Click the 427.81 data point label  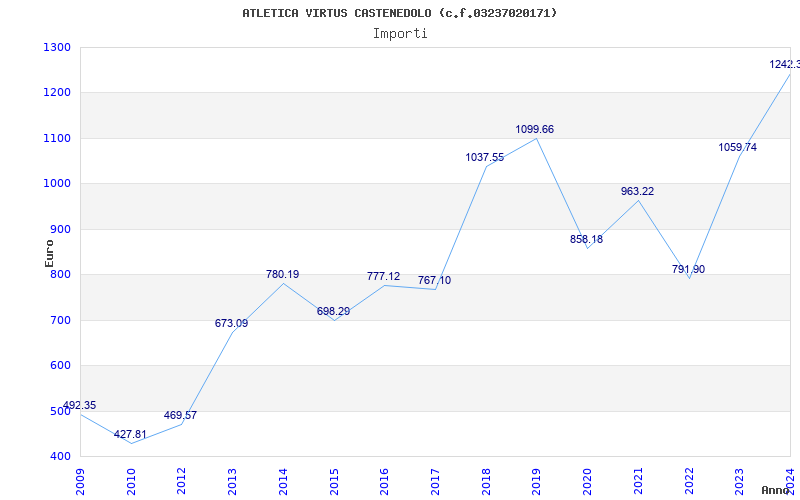tap(130, 435)
